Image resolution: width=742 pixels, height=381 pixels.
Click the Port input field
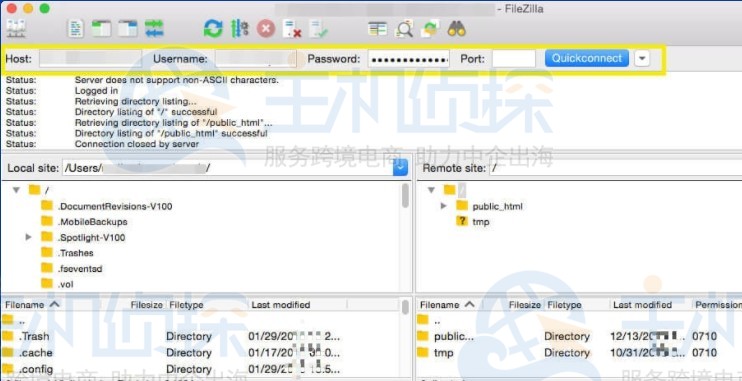click(513, 59)
